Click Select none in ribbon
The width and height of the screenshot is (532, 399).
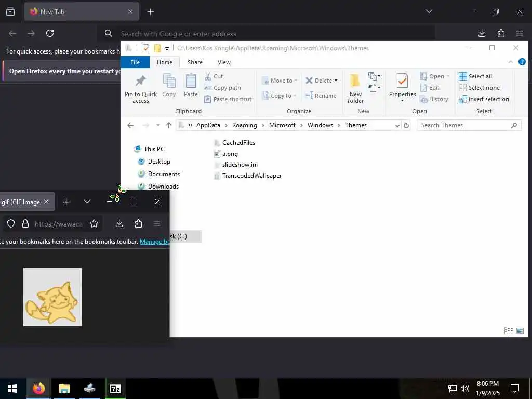tap(479, 88)
